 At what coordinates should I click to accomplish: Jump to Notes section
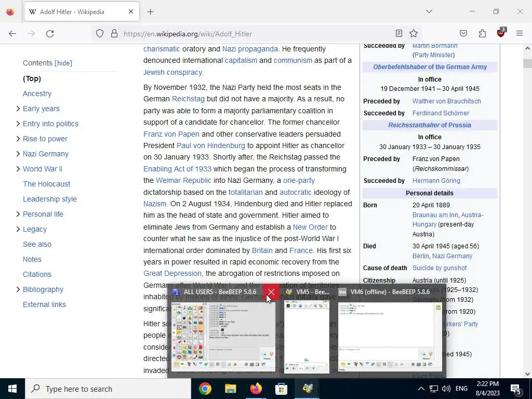[32, 259]
